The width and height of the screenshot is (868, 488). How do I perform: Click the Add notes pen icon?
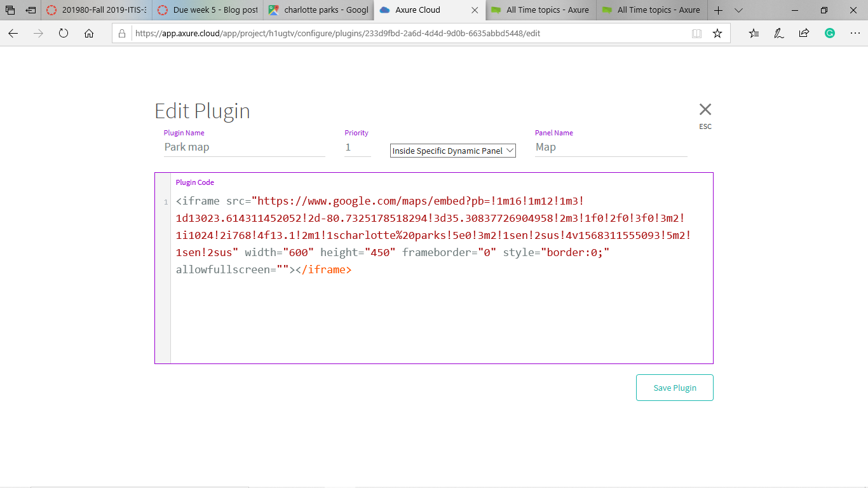(x=779, y=34)
